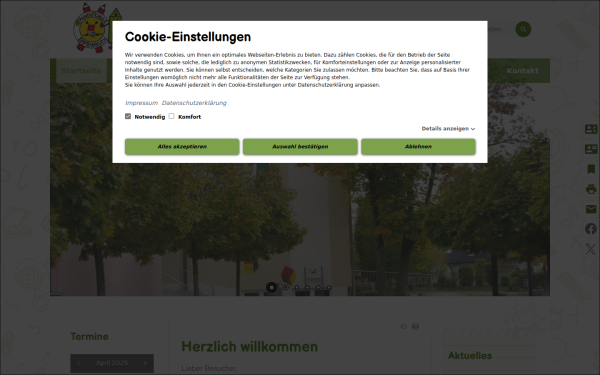The height and width of the screenshot is (375, 600).
Task: Select the second slideshow dot after play
Action: click(307, 287)
